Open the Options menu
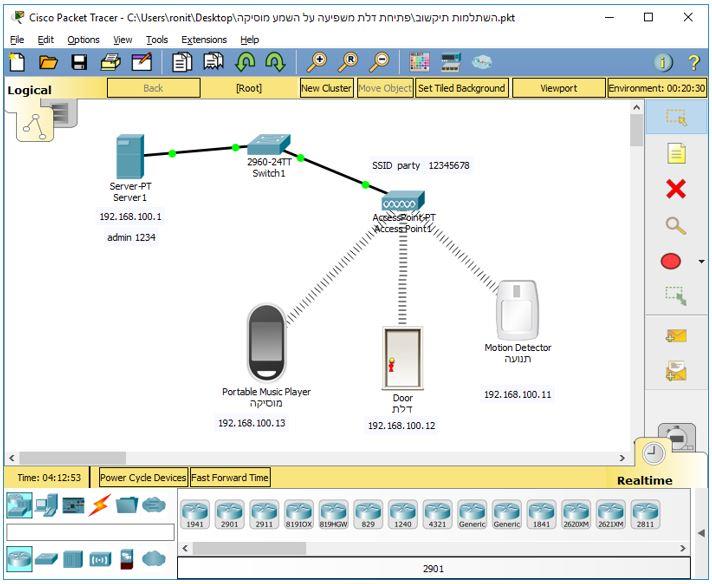 (84, 40)
